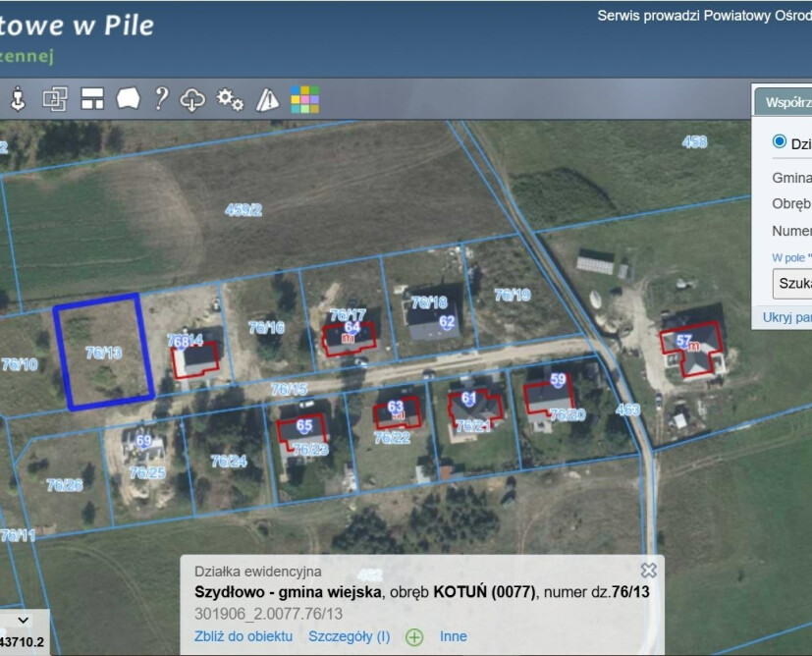812x656 pixels.
Task: Select the polygon shape tool icon
Action: [128, 99]
